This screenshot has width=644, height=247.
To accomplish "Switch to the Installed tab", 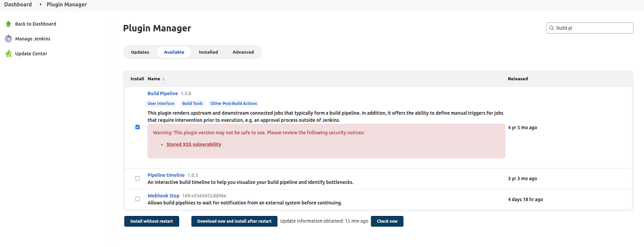I will [208, 52].
